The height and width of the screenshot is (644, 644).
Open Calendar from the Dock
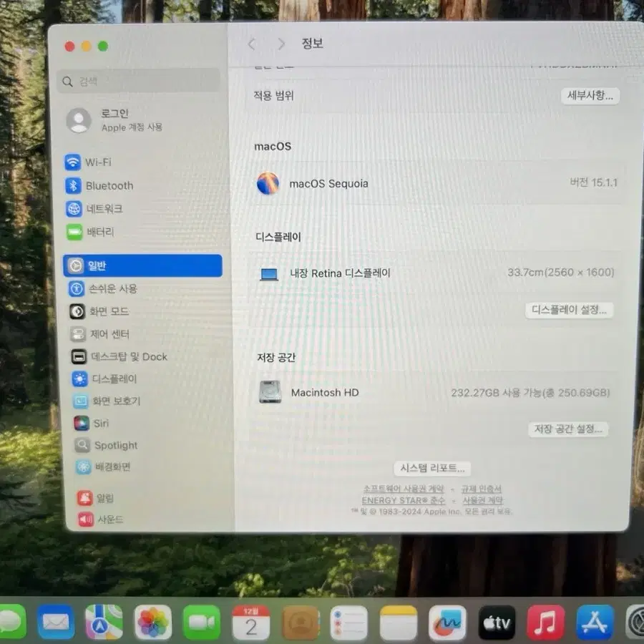coord(251,622)
